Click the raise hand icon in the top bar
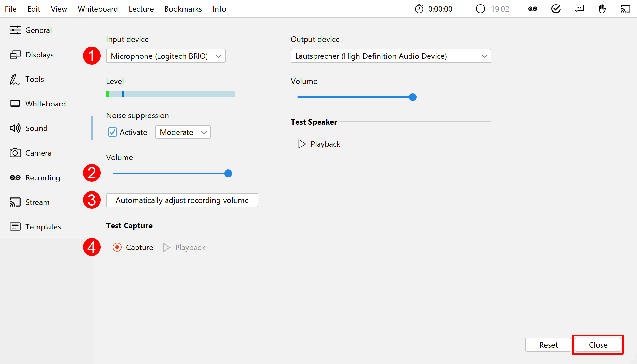Screen dimensions: 637x364 pos(602,9)
